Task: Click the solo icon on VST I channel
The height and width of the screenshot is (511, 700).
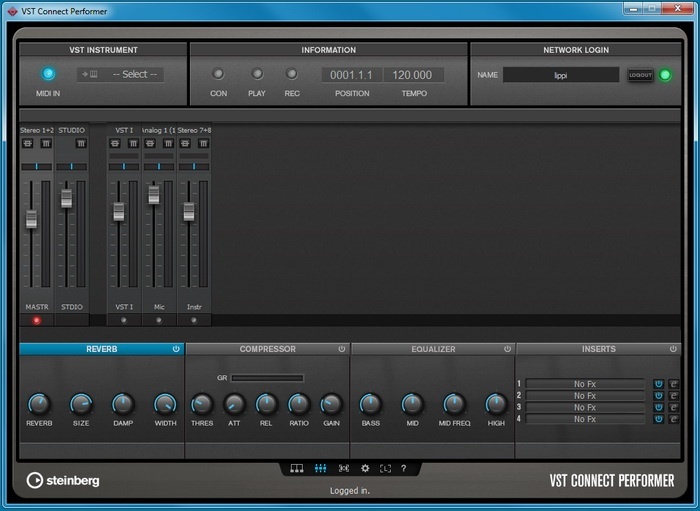Action: [115, 143]
